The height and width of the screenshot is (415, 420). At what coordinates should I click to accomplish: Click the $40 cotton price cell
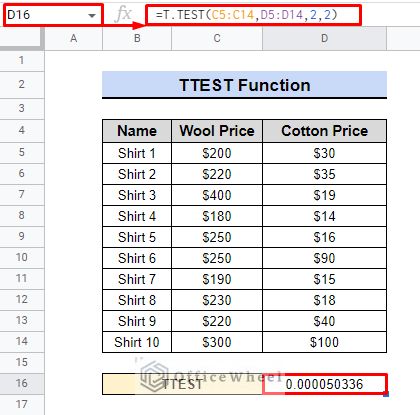coord(325,321)
